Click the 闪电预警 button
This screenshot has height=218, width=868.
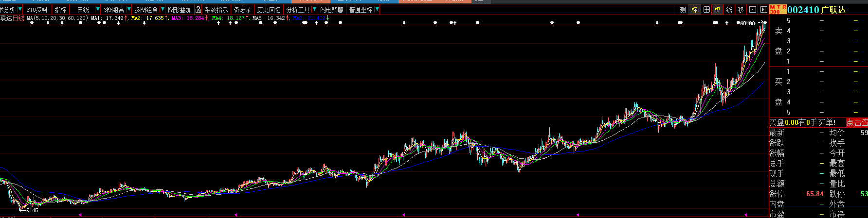[331, 10]
